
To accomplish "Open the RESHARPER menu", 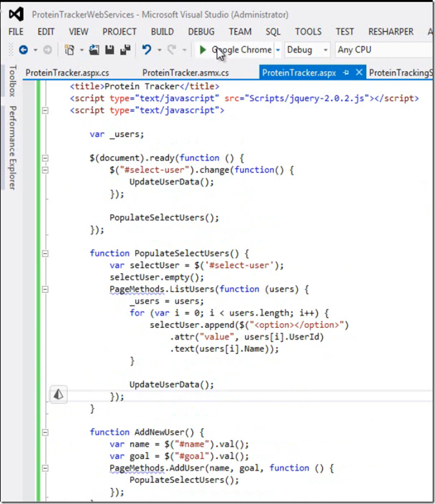I will tap(391, 32).
